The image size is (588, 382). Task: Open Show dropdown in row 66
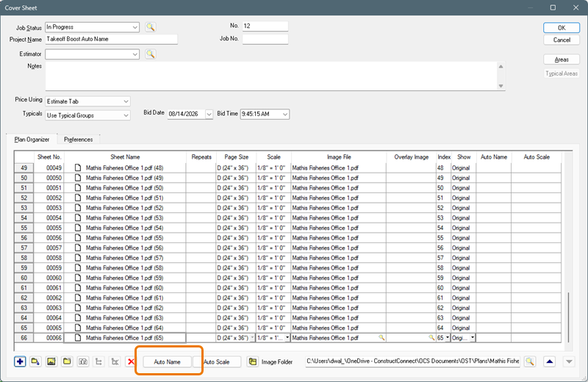click(473, 338)
